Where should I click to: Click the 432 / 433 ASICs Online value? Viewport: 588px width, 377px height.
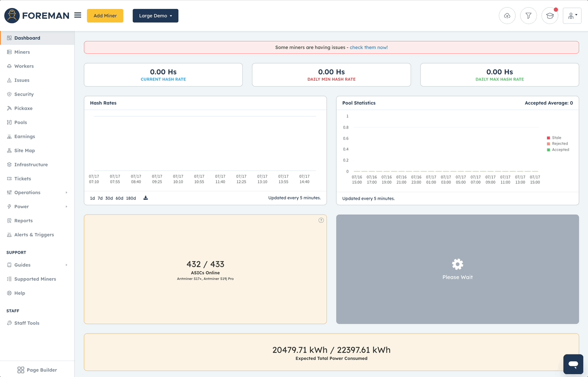205,264
